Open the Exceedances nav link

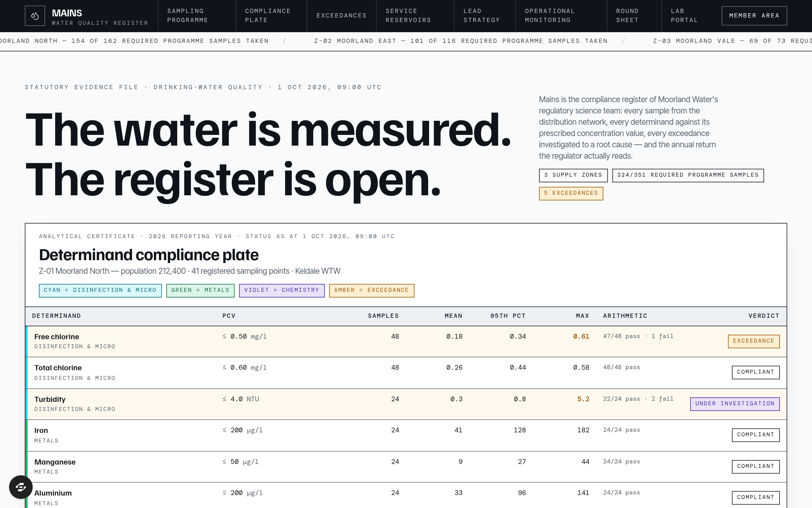click(x=342, y=16)
